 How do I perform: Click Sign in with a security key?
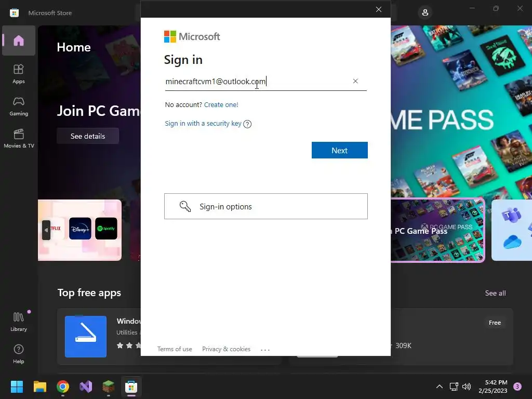[203, 124]
